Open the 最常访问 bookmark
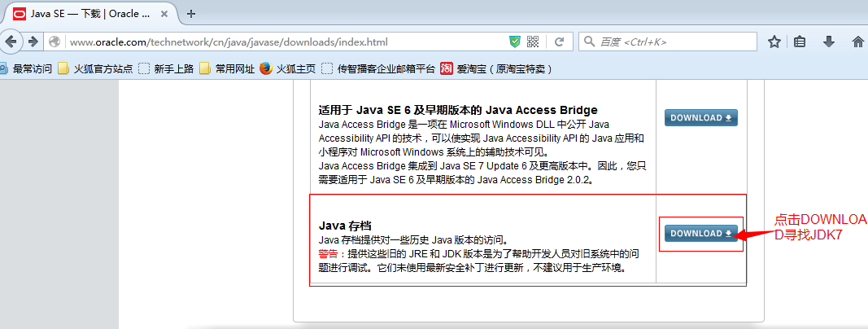The height and width of the screenshot is (329, 868). (25, 69)
